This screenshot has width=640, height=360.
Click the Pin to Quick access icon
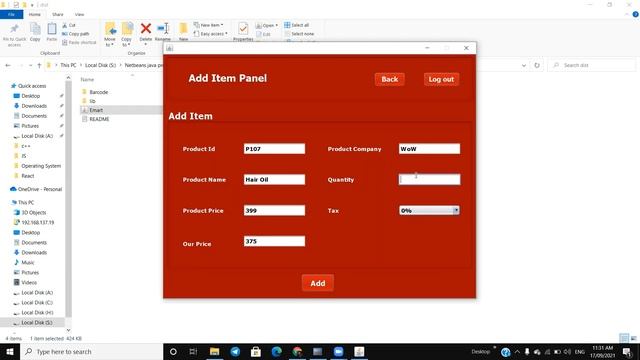pyautogui.click(x=14, y=29)
